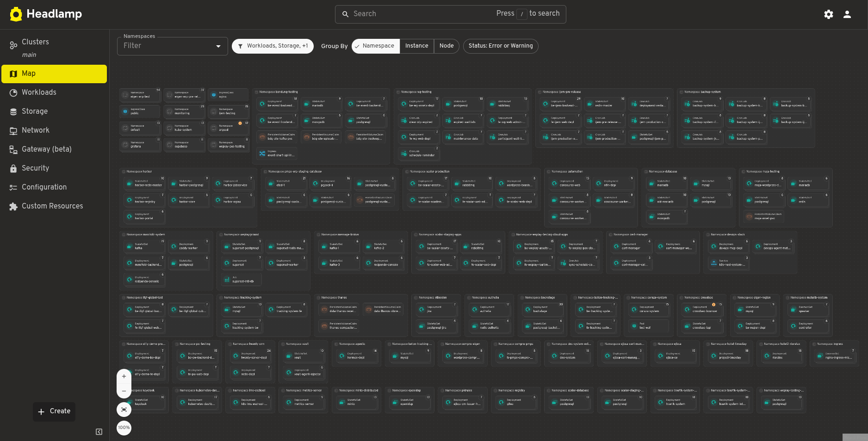Image resolution: width=868 pixels, height=441 pixels.
Task: Click the superset-init-db Job icon
Action: (x=227, y=279)
